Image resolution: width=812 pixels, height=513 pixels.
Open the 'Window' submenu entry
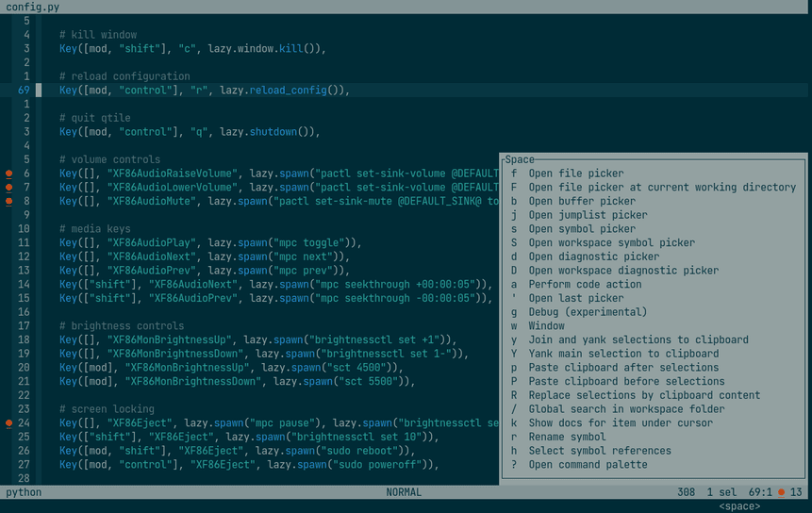(653, 326)
